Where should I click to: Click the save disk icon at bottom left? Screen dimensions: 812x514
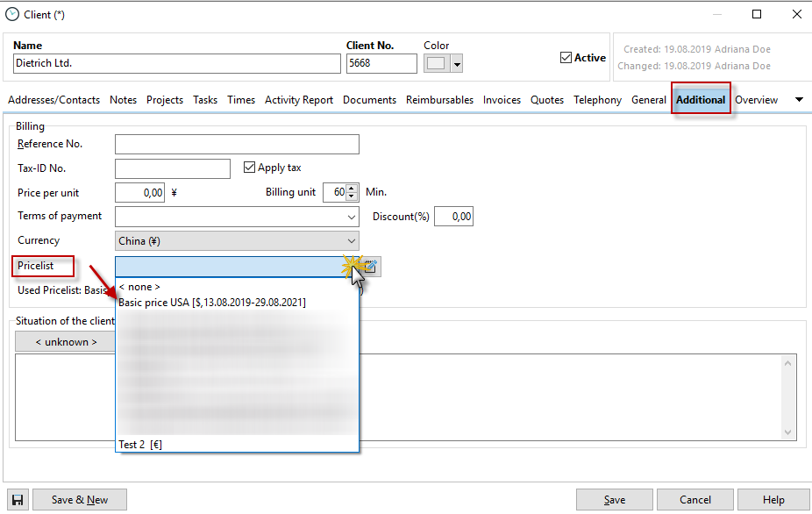18,500
